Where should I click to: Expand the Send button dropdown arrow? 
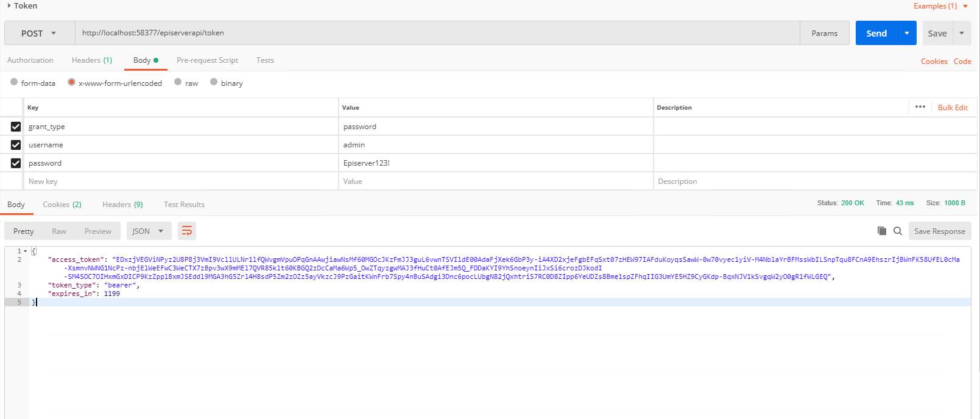[x=906, y=33]
